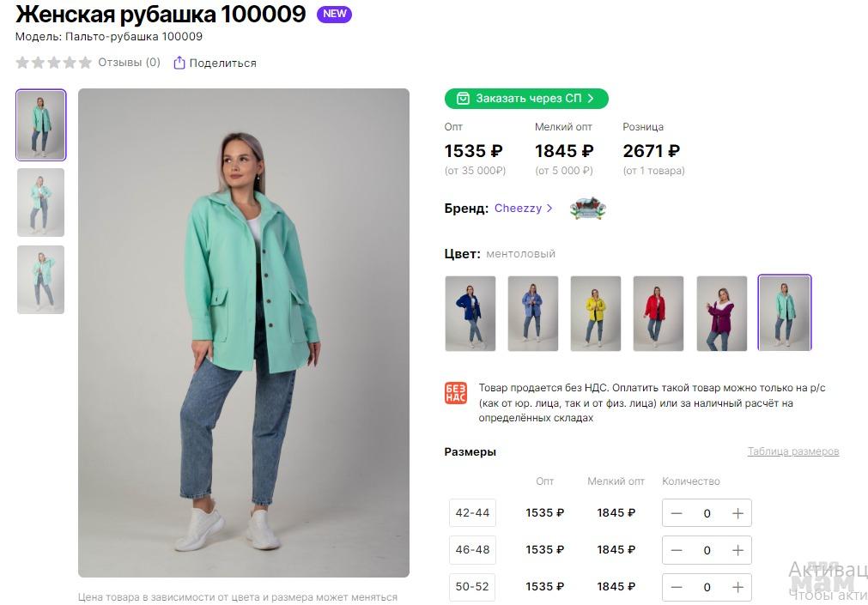Screen dimensions: 868x605
Task: Click the NEW badge beside the title
Action: coord(334,14)
